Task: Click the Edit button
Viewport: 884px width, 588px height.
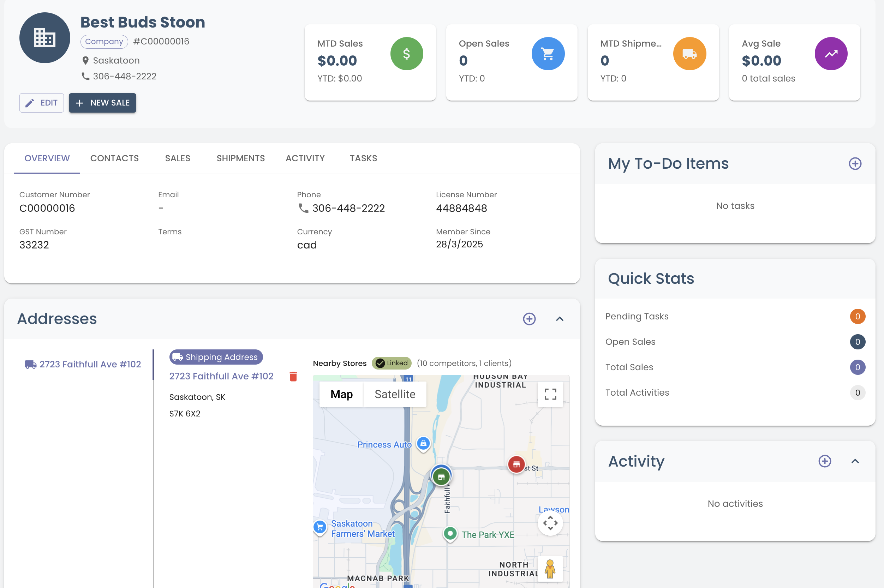Action: click(x=42, y=103)
